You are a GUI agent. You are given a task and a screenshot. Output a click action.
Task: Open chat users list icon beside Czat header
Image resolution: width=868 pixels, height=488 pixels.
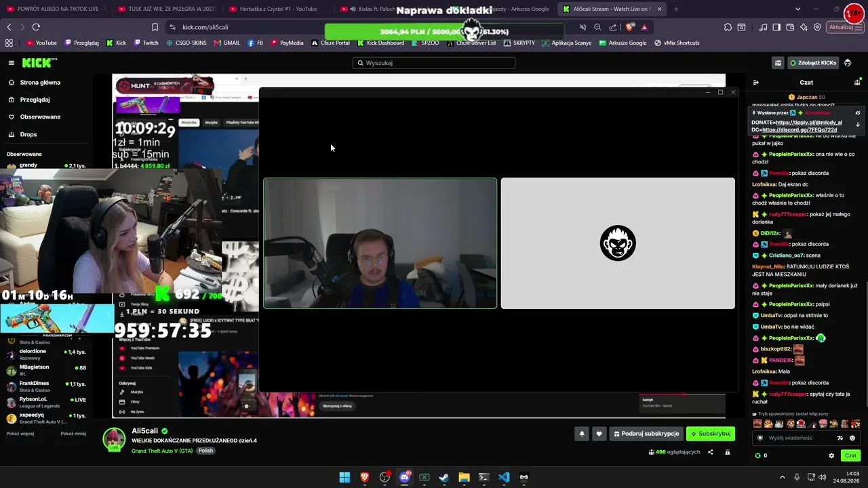857,83
